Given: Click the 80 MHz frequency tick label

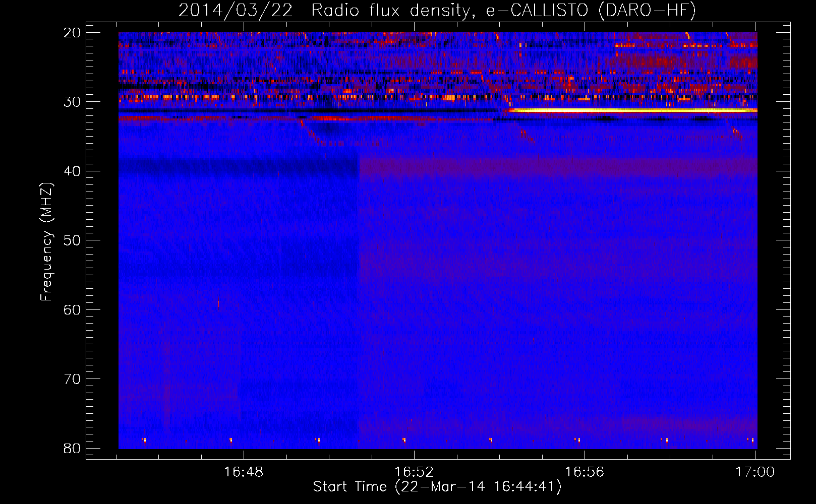Looking at the screenshot, I should pyautogui.click(x=72, y=448).
